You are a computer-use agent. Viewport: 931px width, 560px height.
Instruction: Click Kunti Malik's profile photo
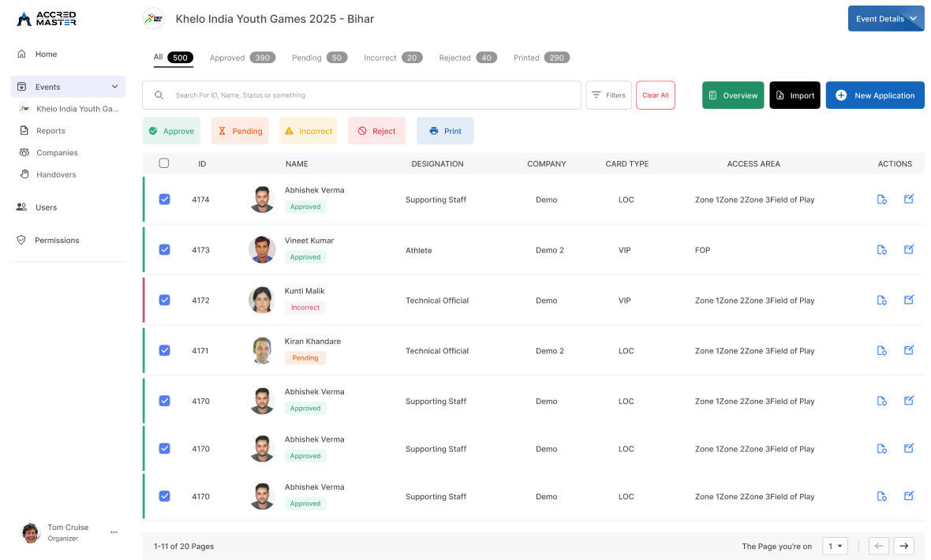[262, 301]
